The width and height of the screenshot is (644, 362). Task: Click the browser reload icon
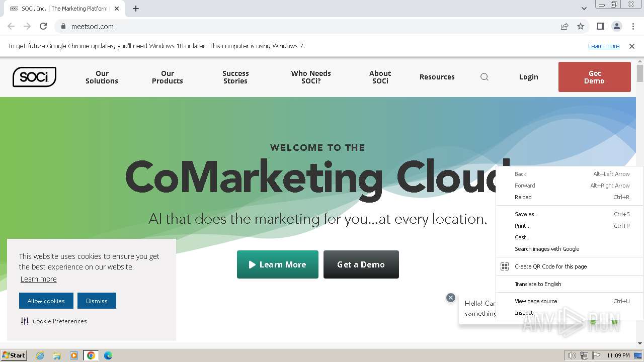pyautogui.click(x=43, y=26)
